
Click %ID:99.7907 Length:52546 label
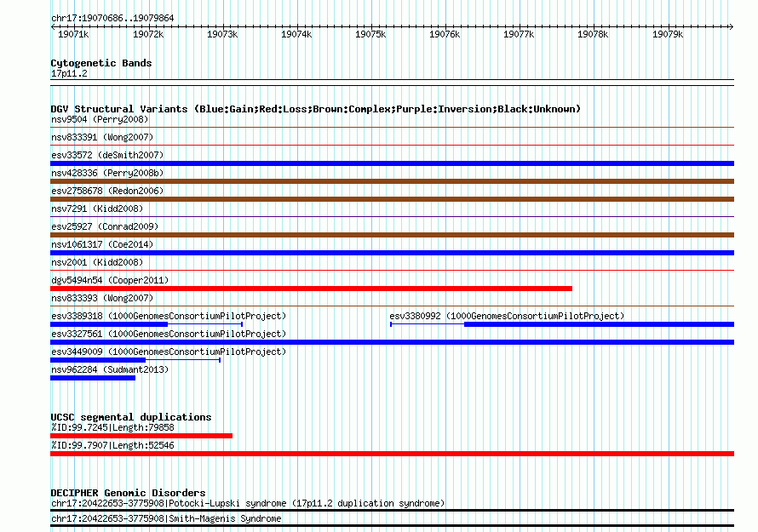(112, 445)
